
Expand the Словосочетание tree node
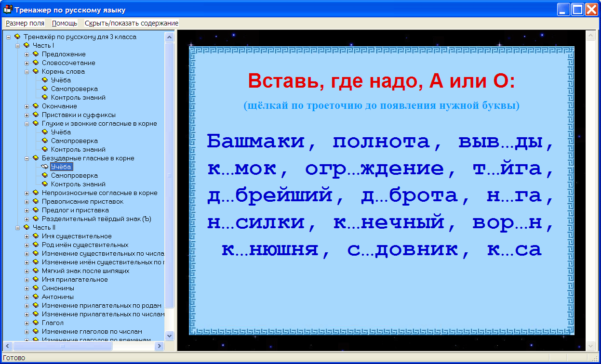click(27, 63)
